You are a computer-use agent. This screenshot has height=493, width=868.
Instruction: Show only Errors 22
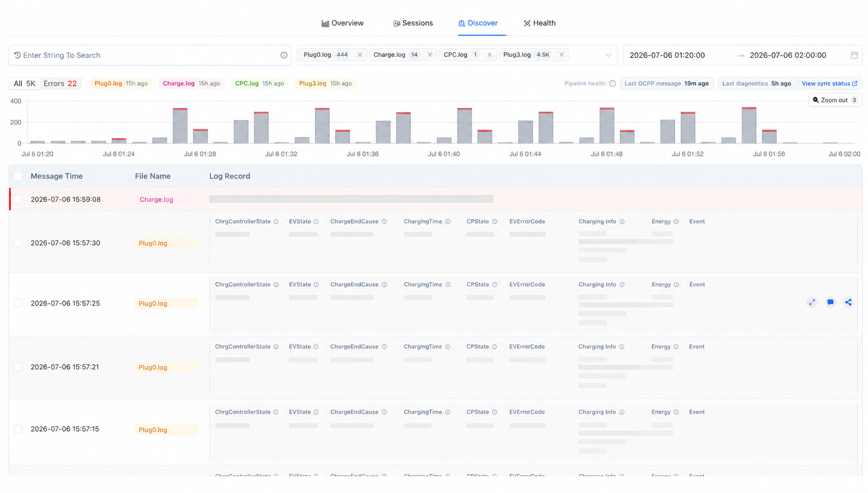click(x=60, y=83)
